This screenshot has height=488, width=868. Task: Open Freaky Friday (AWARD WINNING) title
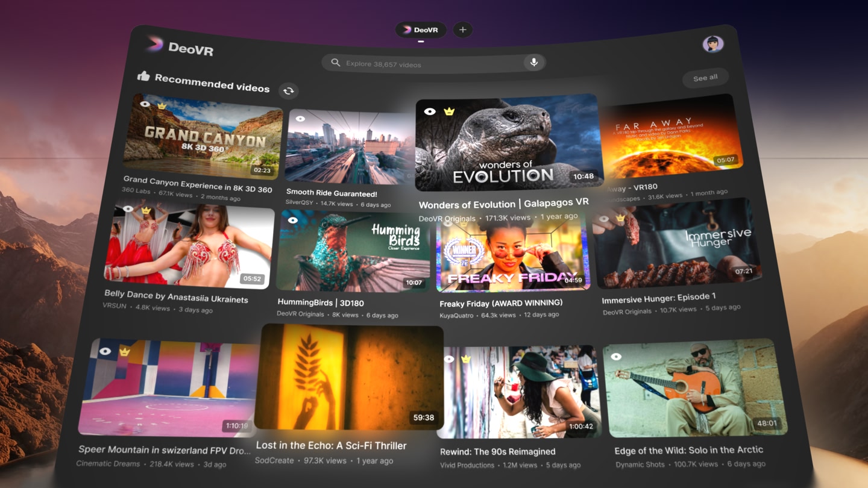click(501, 303)
